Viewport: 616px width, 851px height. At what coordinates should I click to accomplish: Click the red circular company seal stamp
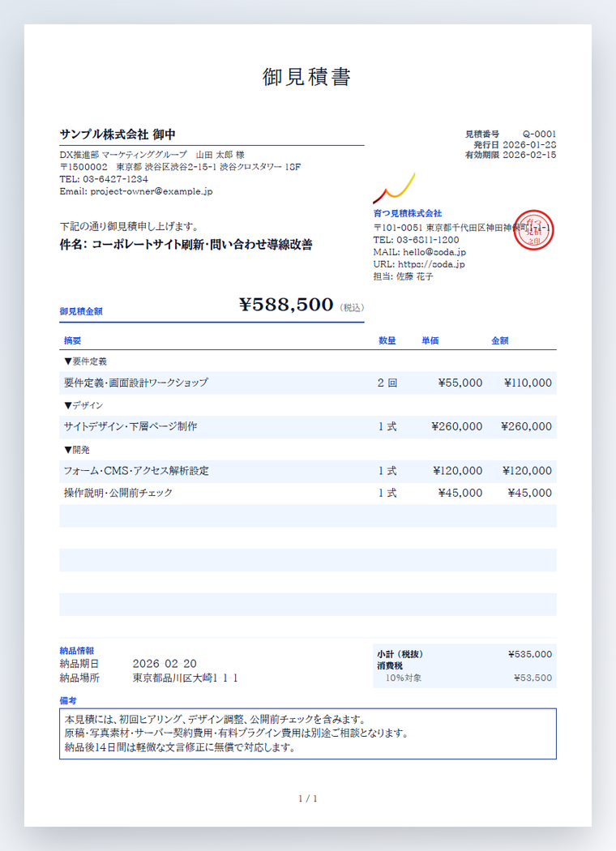533,230
